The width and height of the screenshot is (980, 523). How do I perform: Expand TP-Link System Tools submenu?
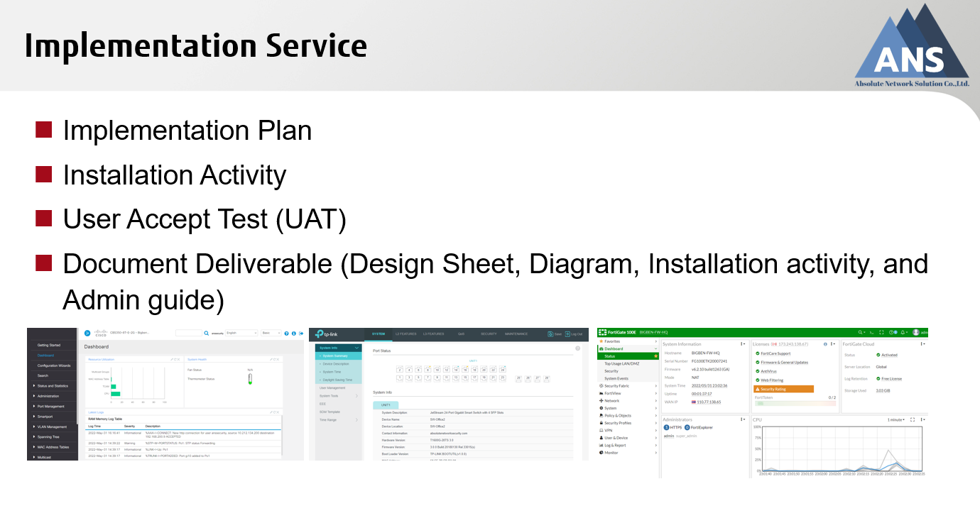[x=338, y=396]
